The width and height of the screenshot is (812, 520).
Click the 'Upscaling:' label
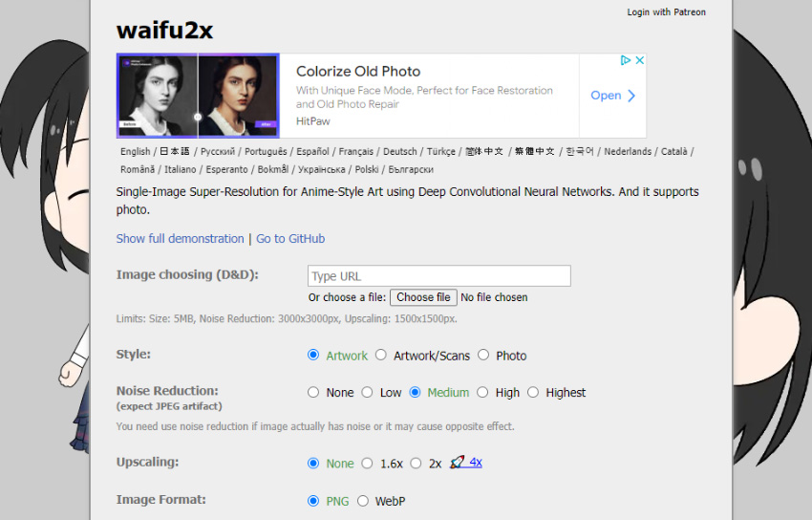[x=147, y=462]
